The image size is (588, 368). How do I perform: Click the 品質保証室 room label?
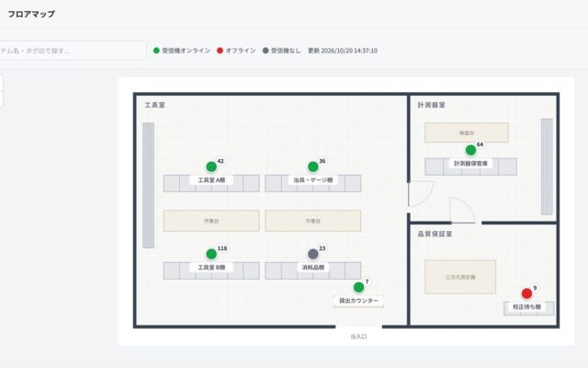click(x=435, y=234)
